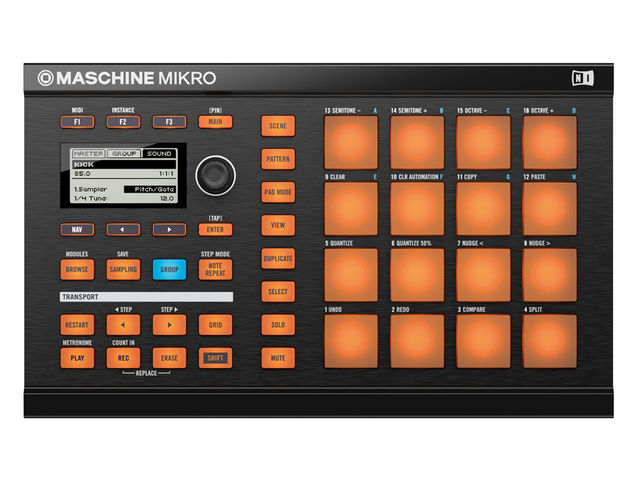
Task: Click the SAMPLING button
Action: (123, 269)
